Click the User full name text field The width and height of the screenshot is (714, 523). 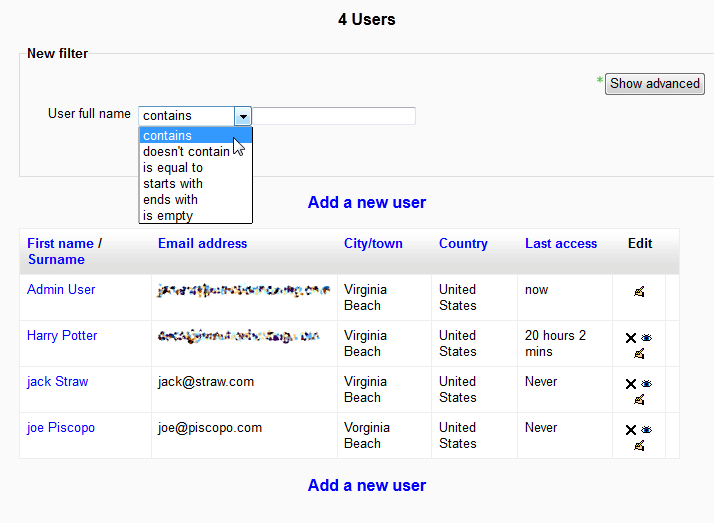coord(334,116)
